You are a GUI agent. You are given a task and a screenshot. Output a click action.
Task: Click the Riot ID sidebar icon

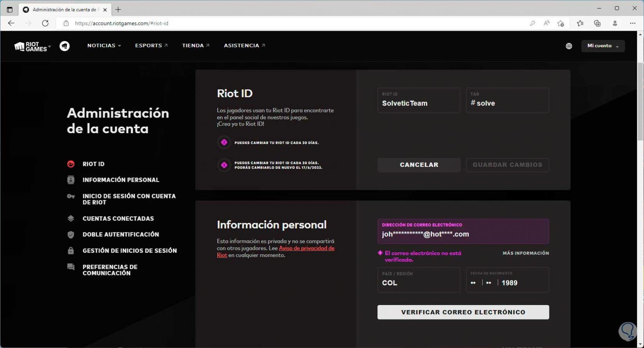click(x=71, y=164)
